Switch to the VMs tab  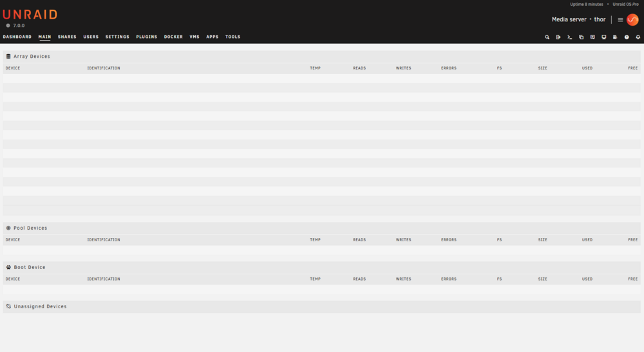point(194,37)
